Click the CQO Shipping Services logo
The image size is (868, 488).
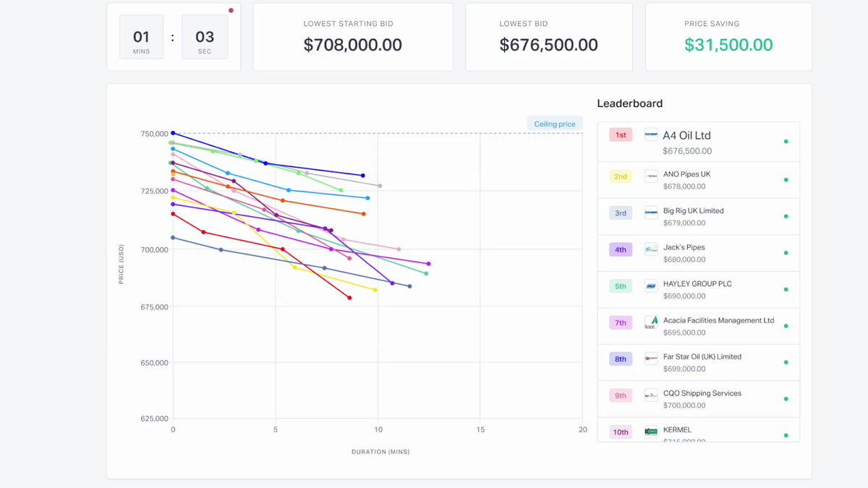pyautogui.click(x=651, y=395)
